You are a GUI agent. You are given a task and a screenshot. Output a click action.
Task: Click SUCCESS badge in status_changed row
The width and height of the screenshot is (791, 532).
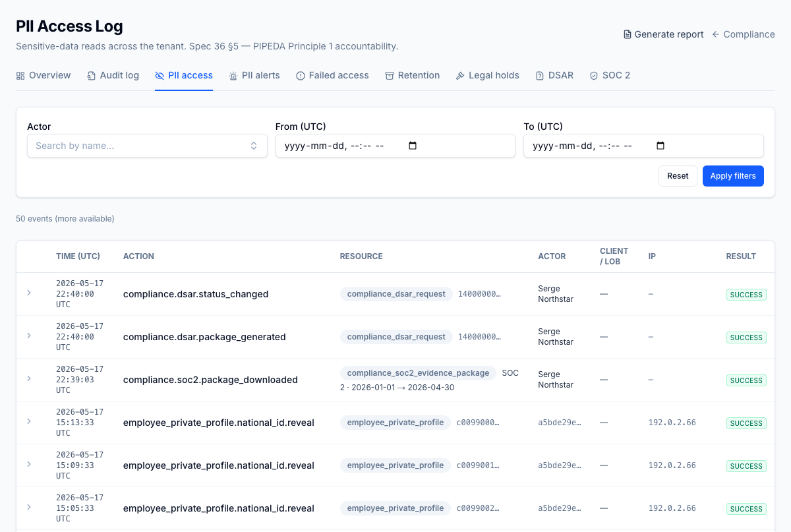pos(746,295)
